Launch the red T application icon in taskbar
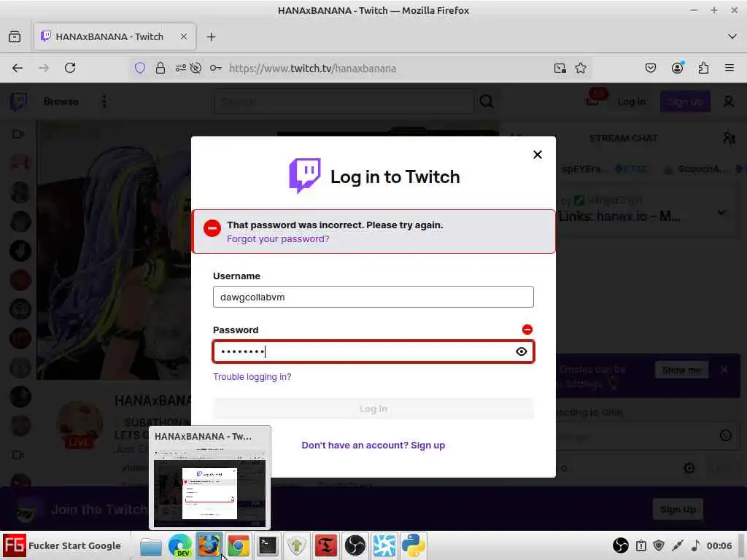The width and height of the screenshot is (747, 560). click(x=326, y=545)
